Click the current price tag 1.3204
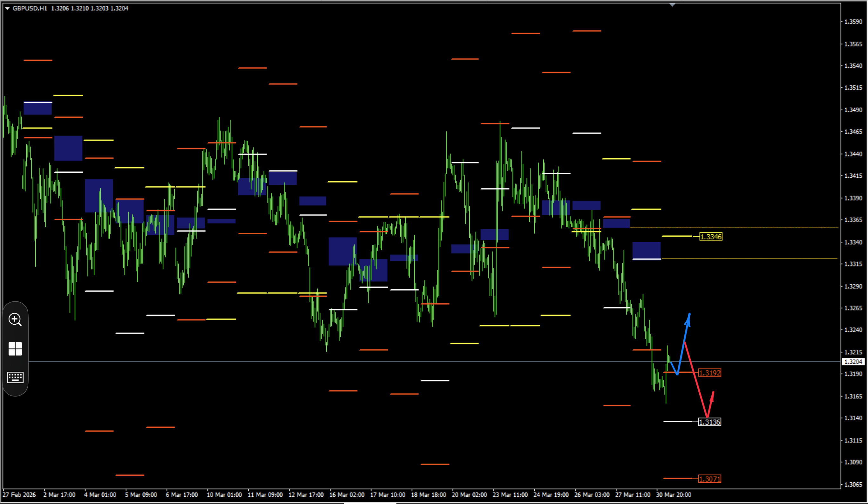868x504 pixels. (x=853, y=362)
